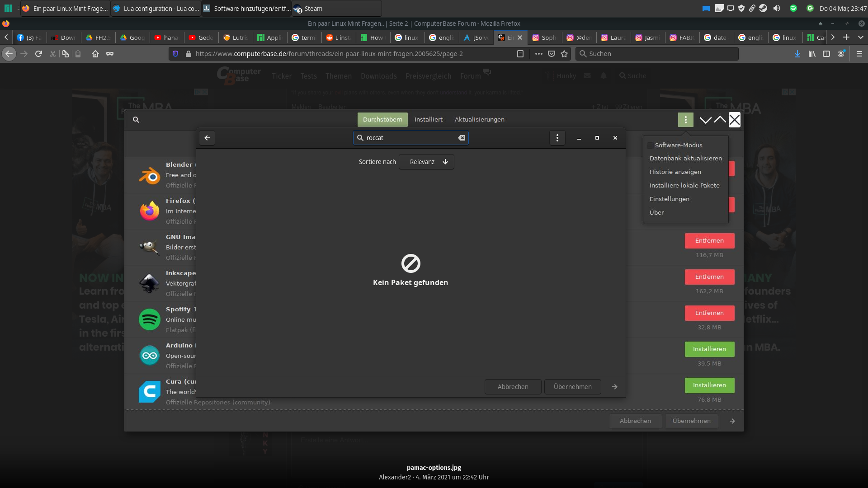Toggle the volume icon in system tray
868x488 pixels.
point(777,8)
